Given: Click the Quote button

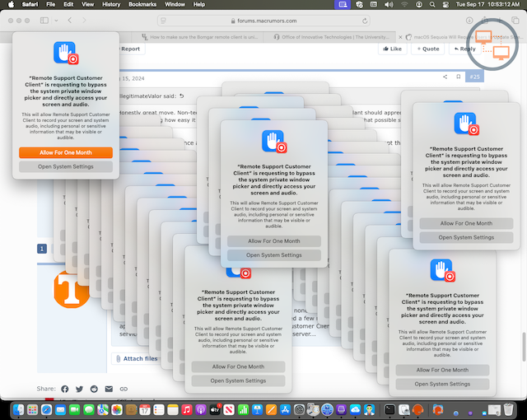Looking at the screenshot, I should pyautogui.click(x=428, y=49).
